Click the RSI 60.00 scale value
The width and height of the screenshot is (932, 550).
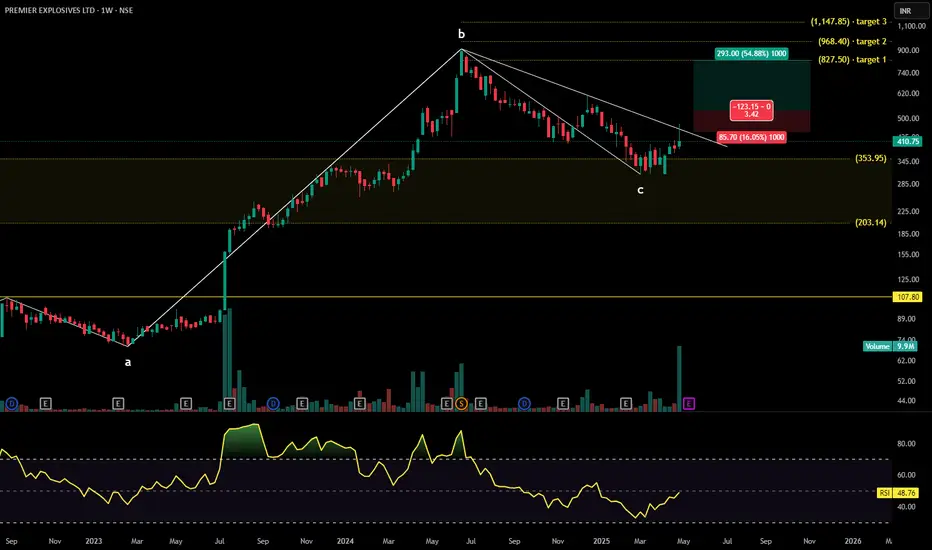point(906,475)
